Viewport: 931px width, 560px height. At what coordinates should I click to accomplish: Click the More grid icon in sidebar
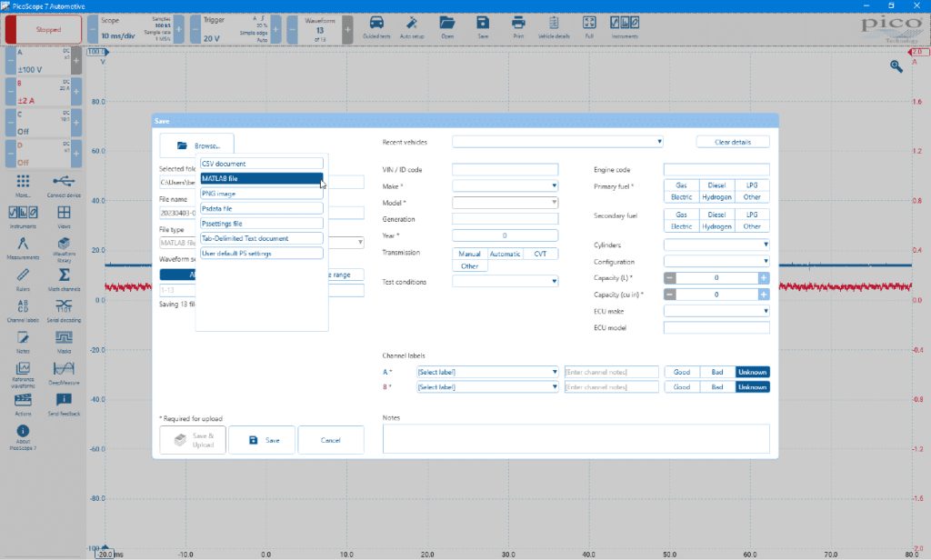pyautogui.click(x=23, y=181)
